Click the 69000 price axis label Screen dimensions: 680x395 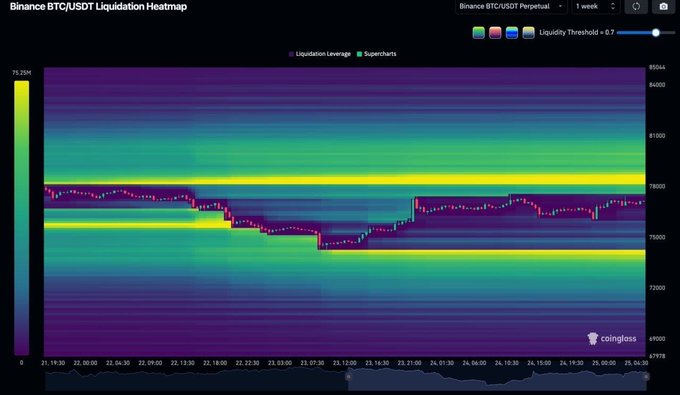point(657,339)
